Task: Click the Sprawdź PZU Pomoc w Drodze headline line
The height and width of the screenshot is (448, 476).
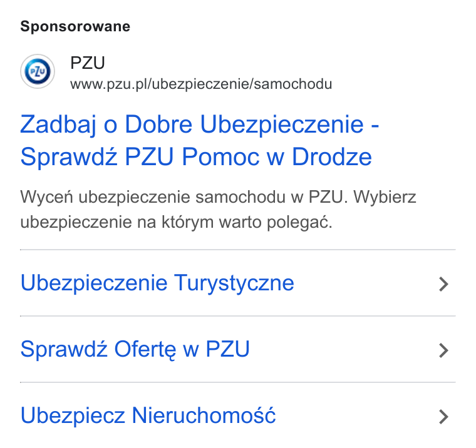Action: pyautogui.click(x=196, y=157)
